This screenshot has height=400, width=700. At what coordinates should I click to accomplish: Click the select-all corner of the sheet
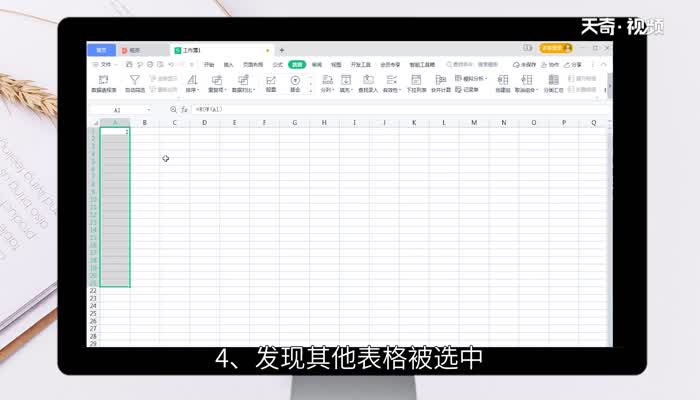[x=95, y=123]
